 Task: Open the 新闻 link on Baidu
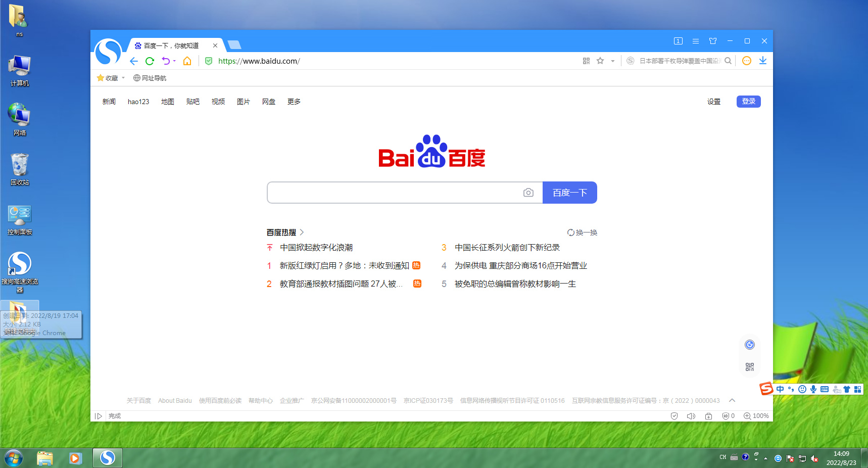coord(109,102)
